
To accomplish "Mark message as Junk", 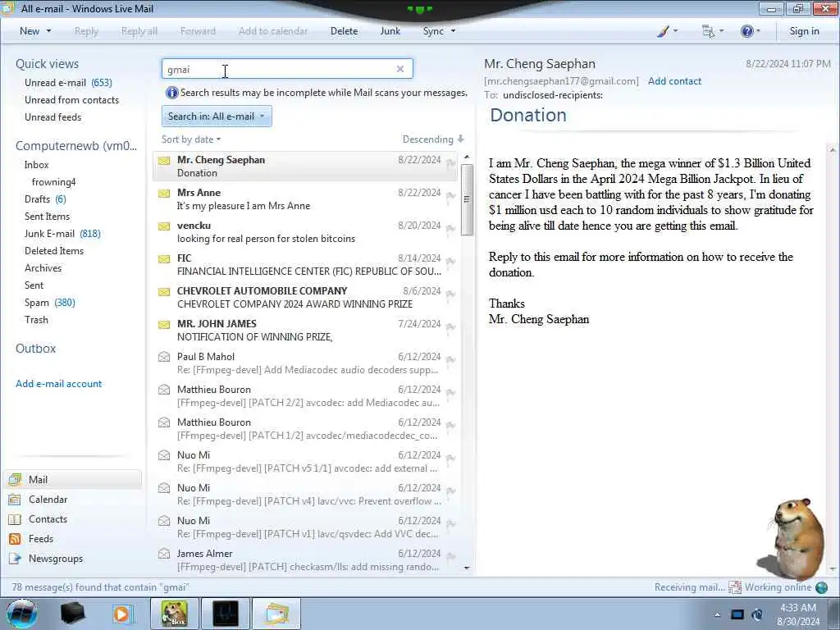I will (390, 31).
